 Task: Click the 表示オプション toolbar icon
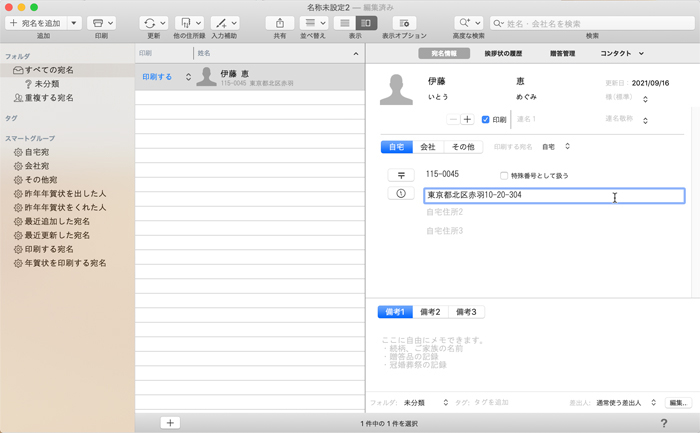(x=404, y=22)
